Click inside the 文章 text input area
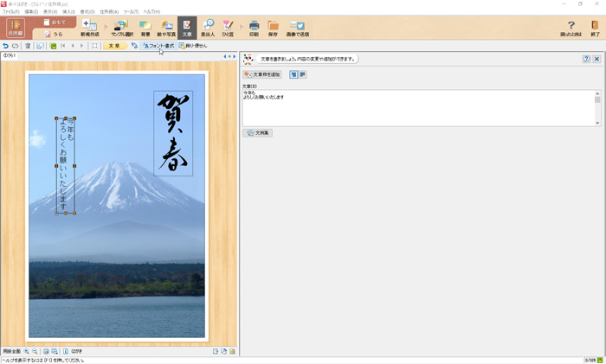The image size is (606, 364). pyautogui.click(x=416, y=108)
